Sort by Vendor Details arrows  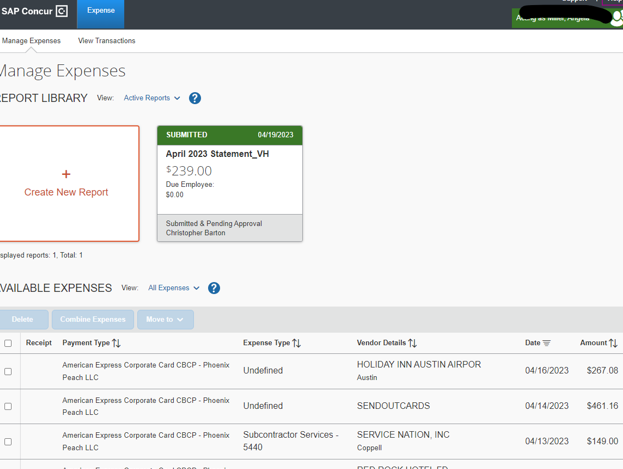[x=412, y=343]
